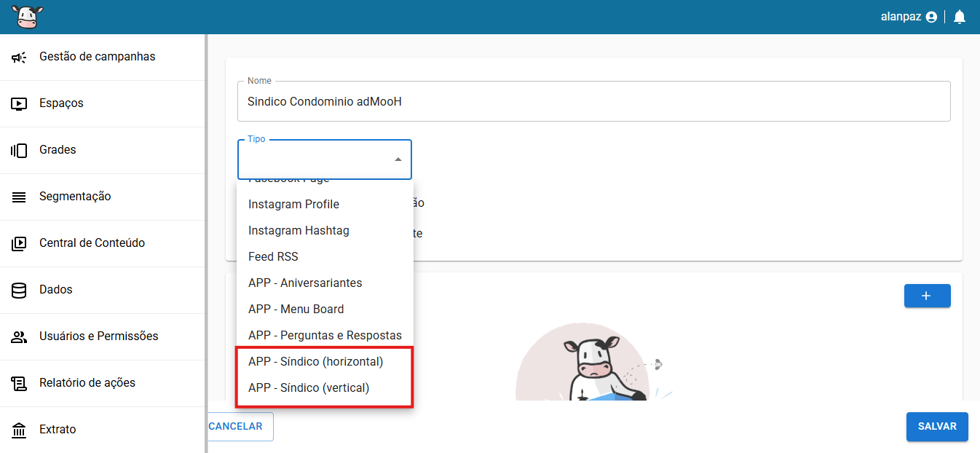The image size is (980, 453).
Task: Open Relatório de ações
Action: tap(102, 383)
